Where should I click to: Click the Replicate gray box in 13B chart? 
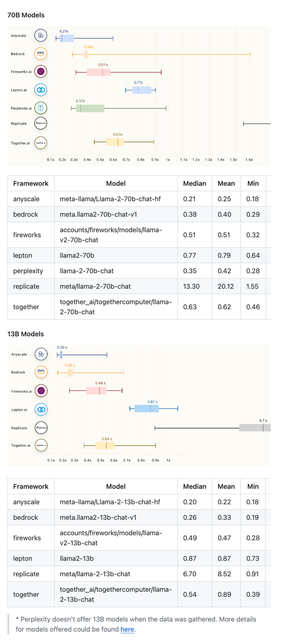tap(255, 428)
